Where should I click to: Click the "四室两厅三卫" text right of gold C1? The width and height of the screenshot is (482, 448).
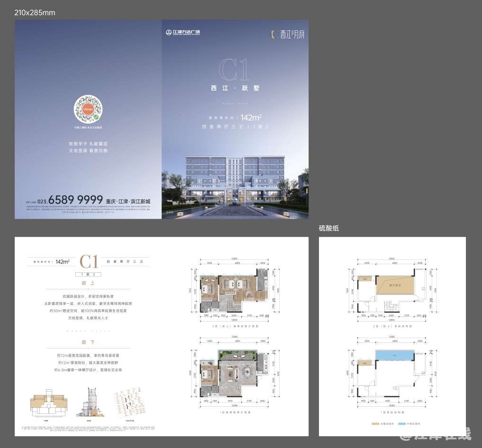click(125, 261)
